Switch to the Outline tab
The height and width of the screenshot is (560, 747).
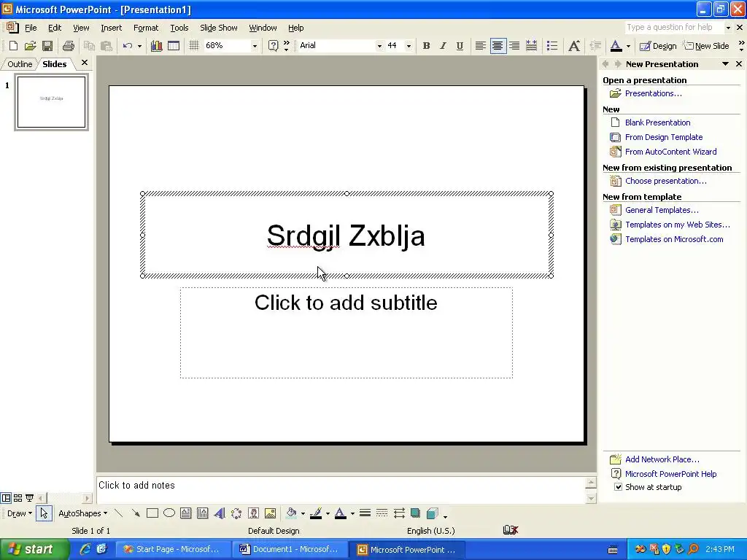(x=20, y=64)
